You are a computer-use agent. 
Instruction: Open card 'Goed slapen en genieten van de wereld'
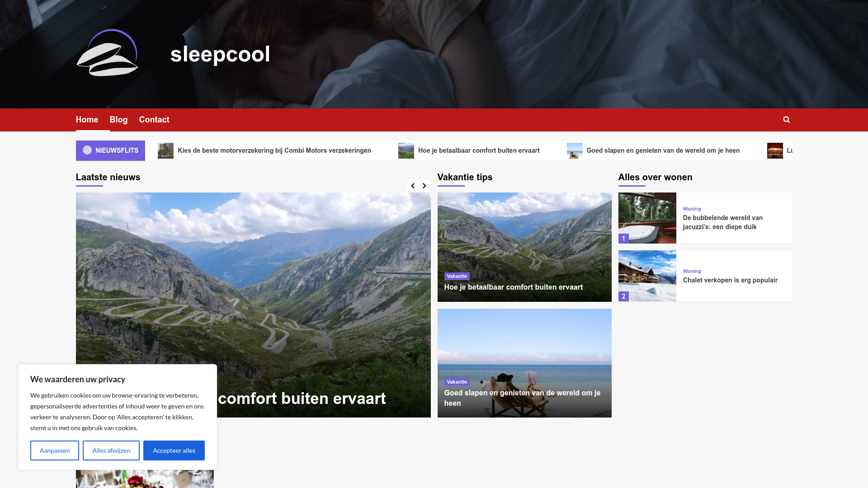tap(522, 398)
